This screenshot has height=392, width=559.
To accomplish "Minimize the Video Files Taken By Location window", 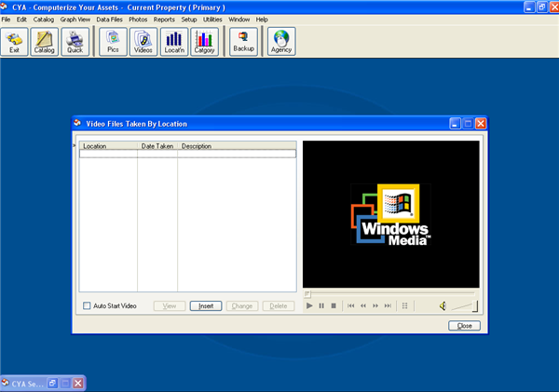I will 455,124.
